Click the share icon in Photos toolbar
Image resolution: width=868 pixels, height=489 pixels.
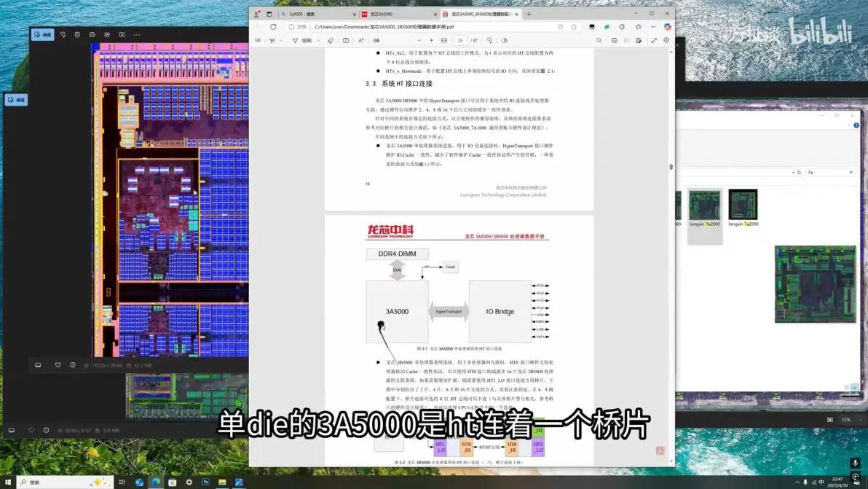[x=107, y=34]
